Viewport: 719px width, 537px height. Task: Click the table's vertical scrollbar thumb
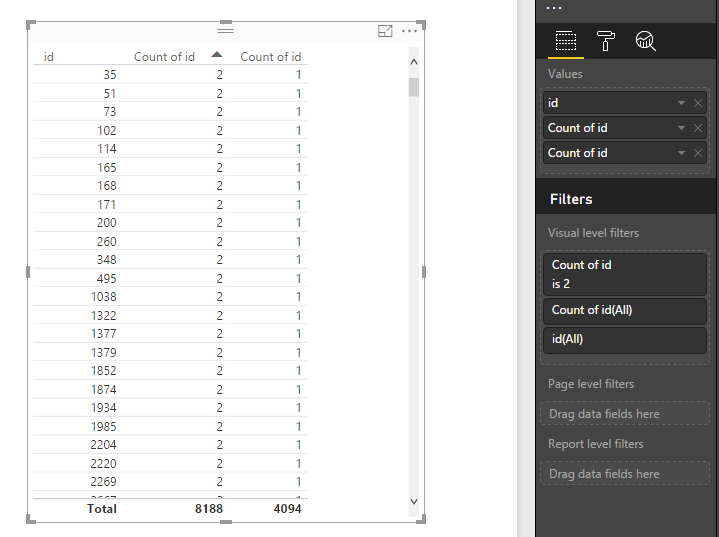coord(414,87)
